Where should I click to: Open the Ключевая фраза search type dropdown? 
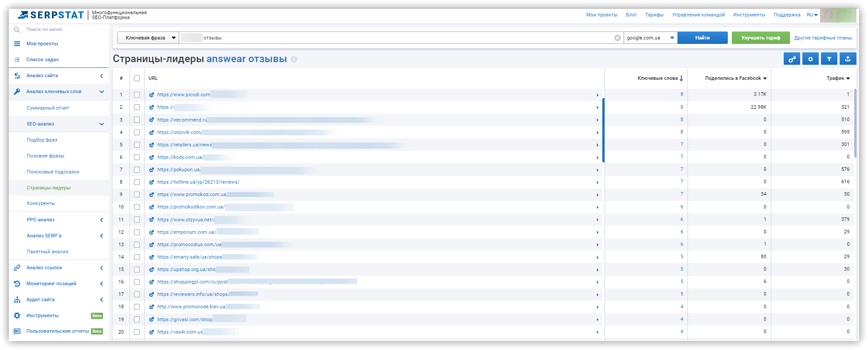coord(148,38)
